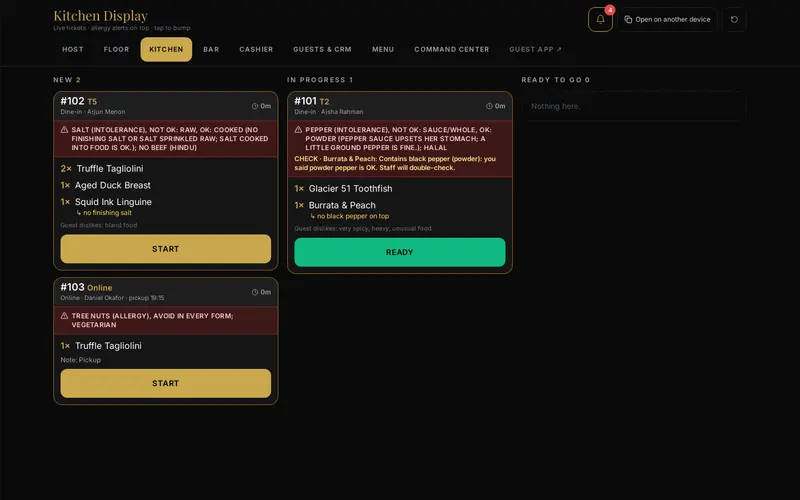Image resolution: width=800 pixels, height=500 pixels.
Task: Switch to the Menu tab
Action: (x=383, y=49)
